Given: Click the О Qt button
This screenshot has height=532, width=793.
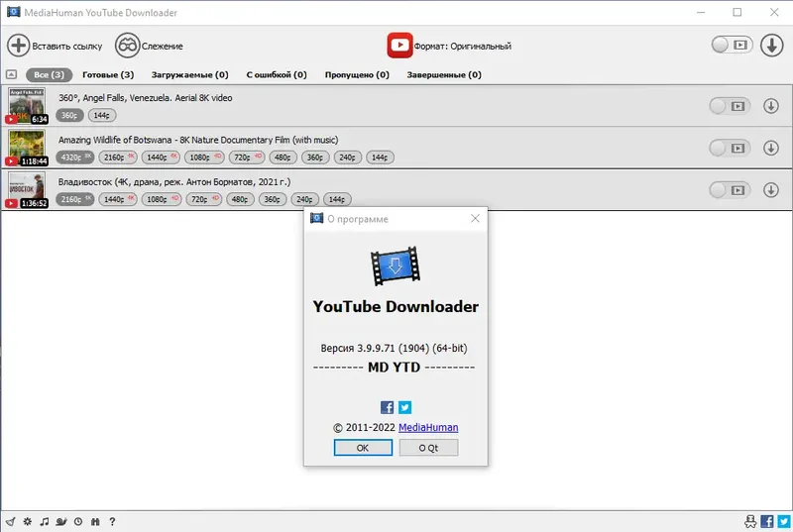Looking at the screenshot, I should tap(428, 448).
